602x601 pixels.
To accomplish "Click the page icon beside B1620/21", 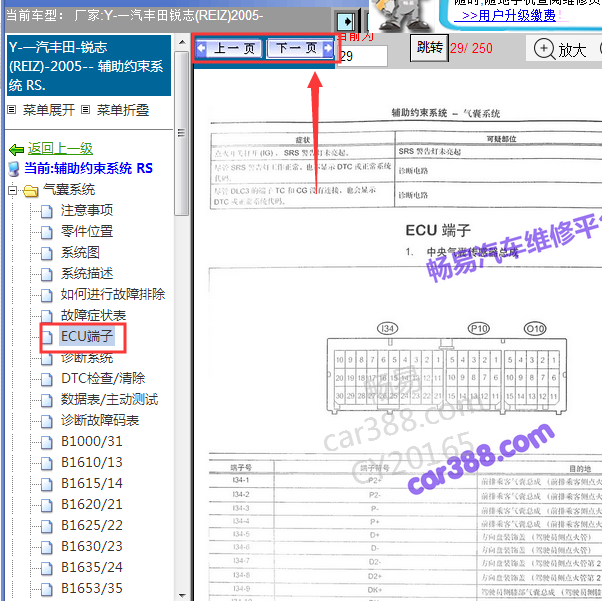I will (x=47, y=505).
